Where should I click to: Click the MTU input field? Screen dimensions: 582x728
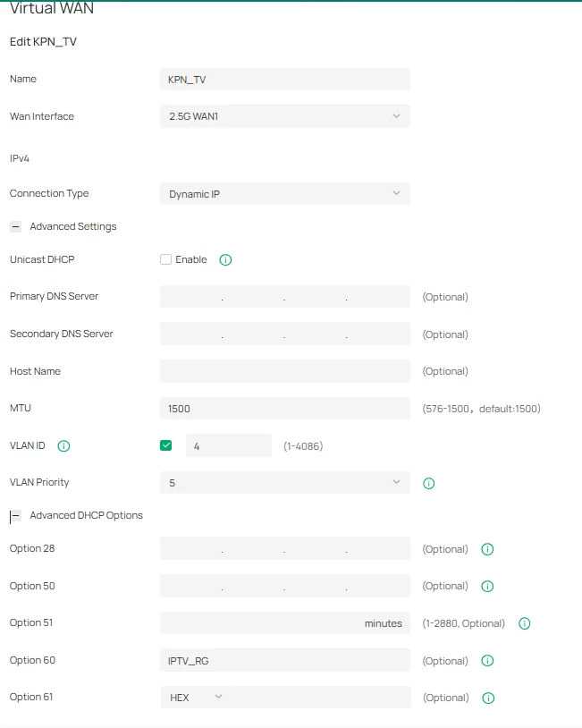coord(284,409)
